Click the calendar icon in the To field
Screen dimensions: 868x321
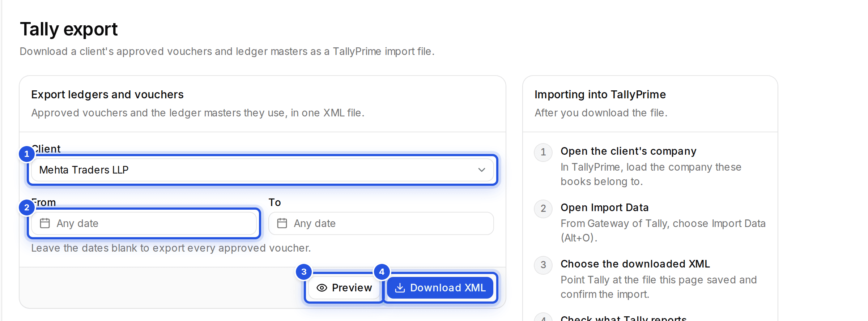(282, 223)
